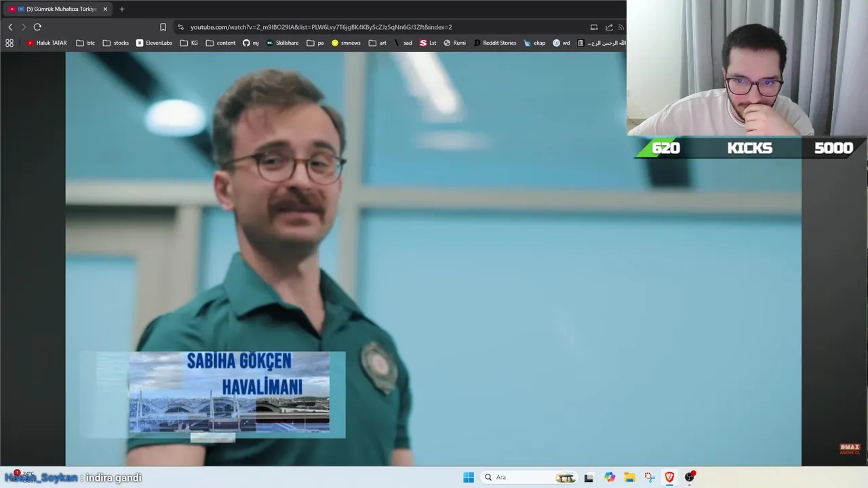The width and height of the screenshot is (868, 488).
Task: Open the Arabic-titled bookmark
Action: click(x=601, y=43)
